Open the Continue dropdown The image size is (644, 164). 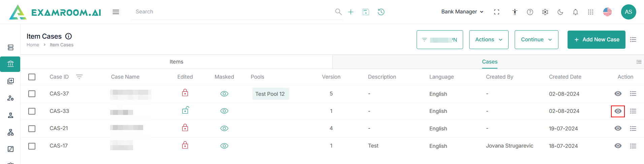pyautogui.click(x=536, y=40)
